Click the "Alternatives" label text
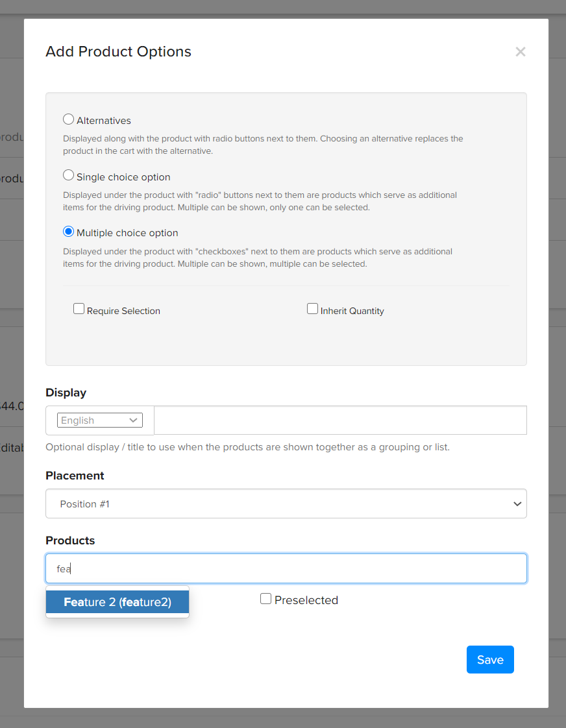This screenshot has width=566, height=728. 104,121
